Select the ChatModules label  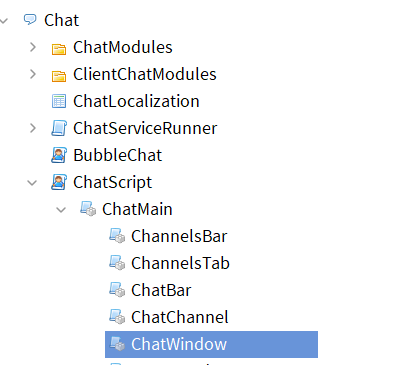point(123,47)
